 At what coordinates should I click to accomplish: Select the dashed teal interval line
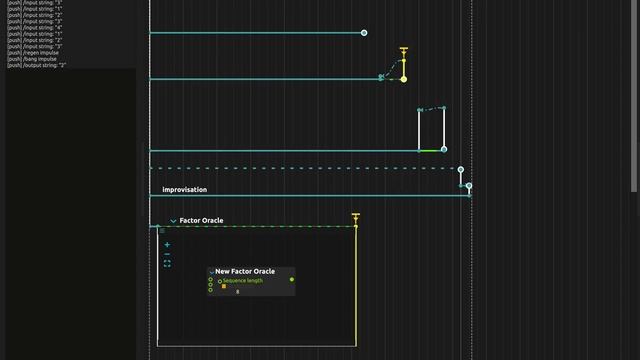[x=304, y=168]
